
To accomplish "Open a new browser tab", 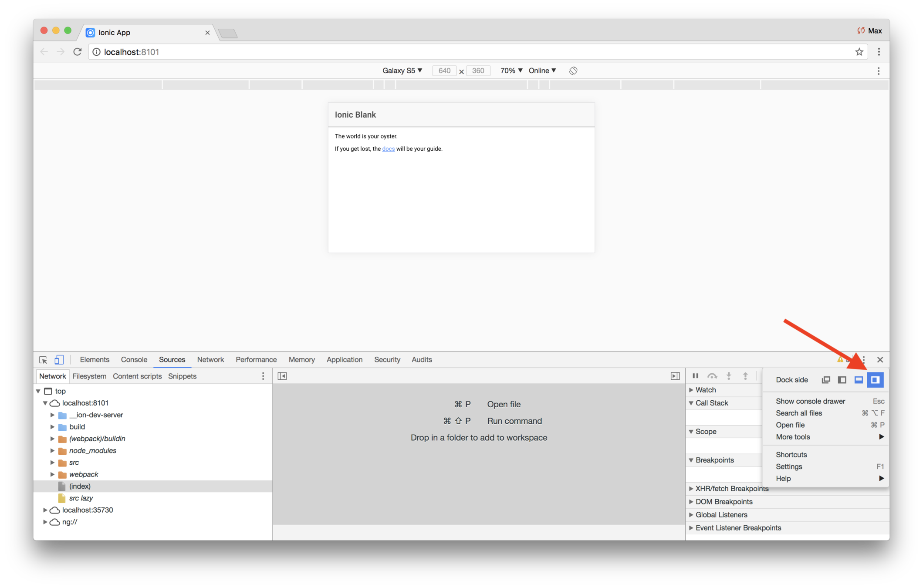I will pyautogui.click(x=228, y=33).
